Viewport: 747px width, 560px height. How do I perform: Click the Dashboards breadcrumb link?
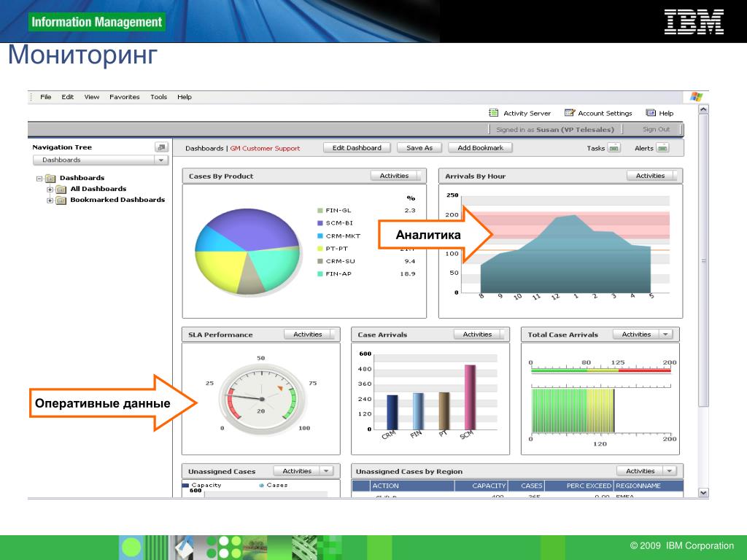(204, 148)
